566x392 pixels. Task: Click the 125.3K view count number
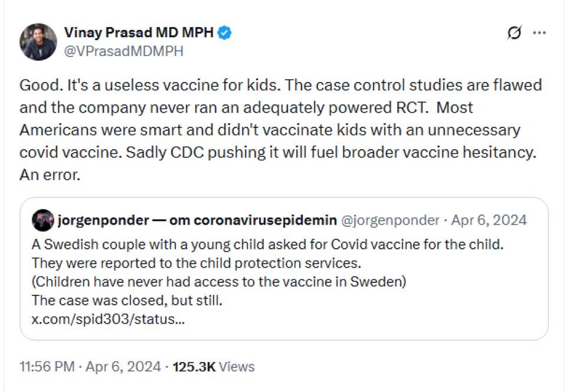point(194,367)
